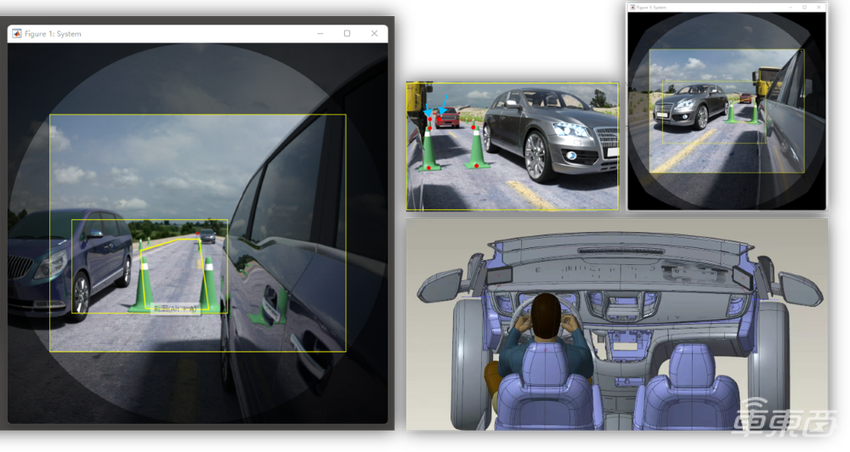The width and height of the screenshot is (850, 452).
Task: Click the left green cone in the large figure
Action: [x=143, y=283]
